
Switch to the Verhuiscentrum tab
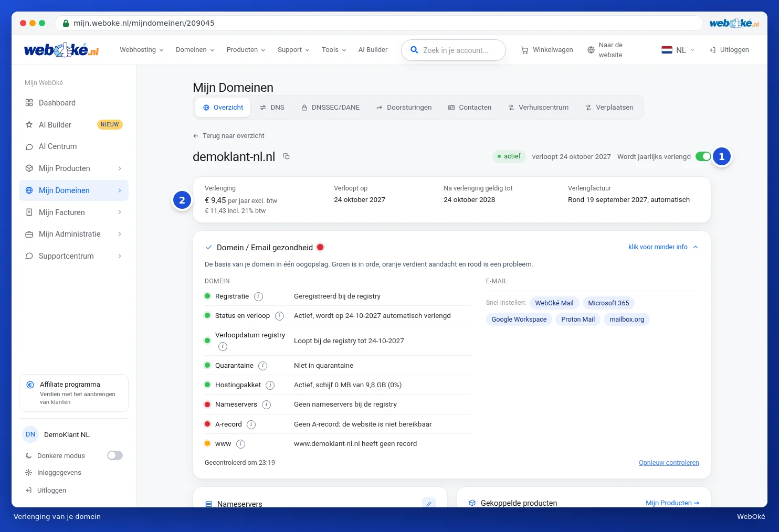pyautogui.click(x=538, y=108)
